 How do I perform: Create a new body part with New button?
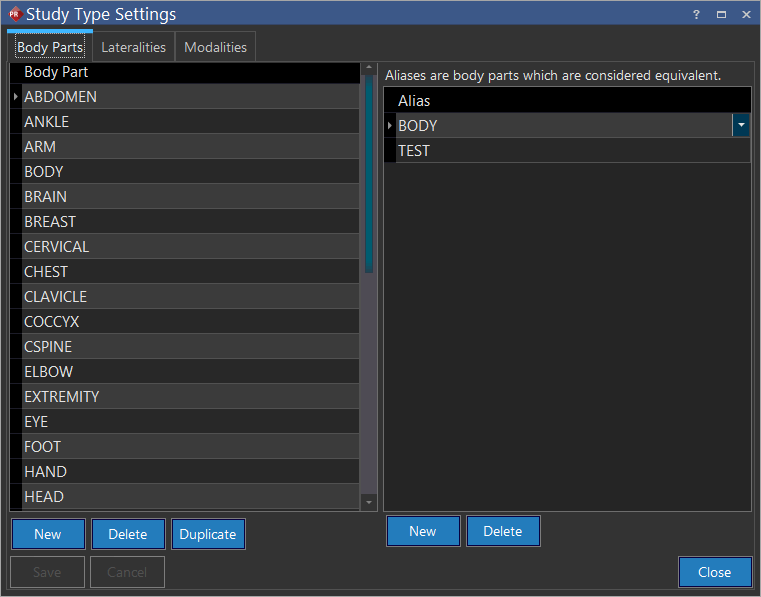pos(48,534)
